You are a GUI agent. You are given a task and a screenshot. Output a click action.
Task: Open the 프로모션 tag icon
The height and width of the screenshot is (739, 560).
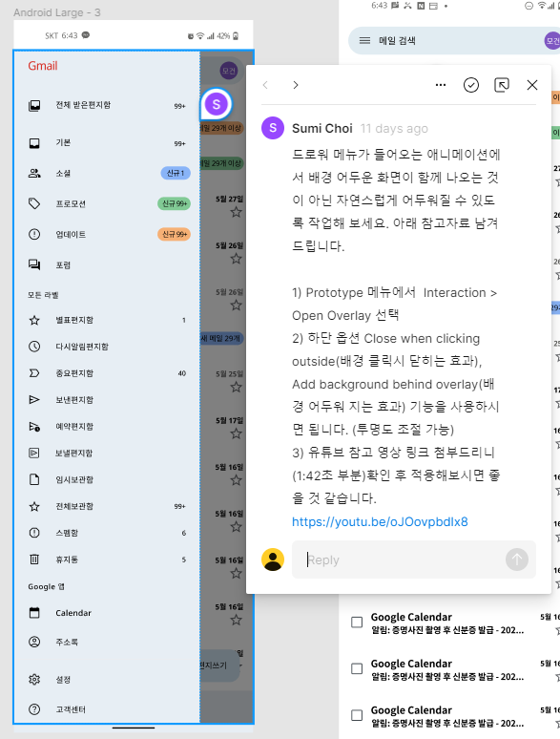pos(34,203)
